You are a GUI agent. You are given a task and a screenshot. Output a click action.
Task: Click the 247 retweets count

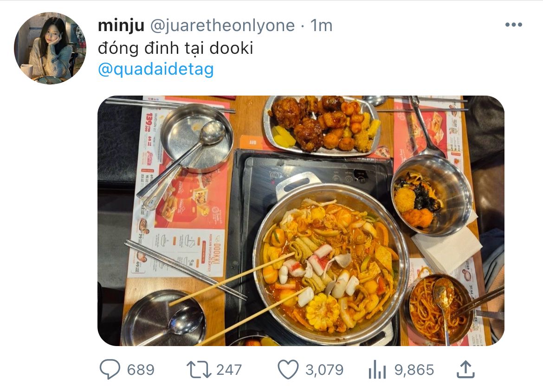point(229,370)
